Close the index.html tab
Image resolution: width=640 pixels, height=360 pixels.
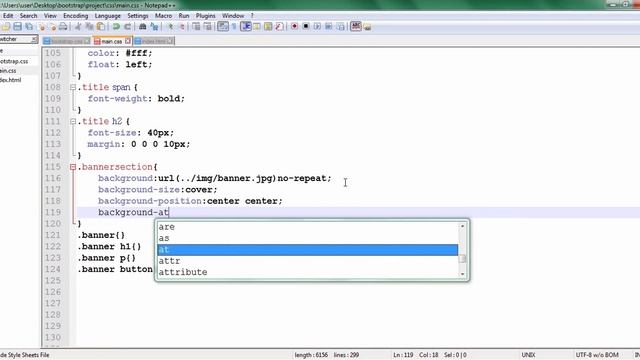tap(170, 41)
